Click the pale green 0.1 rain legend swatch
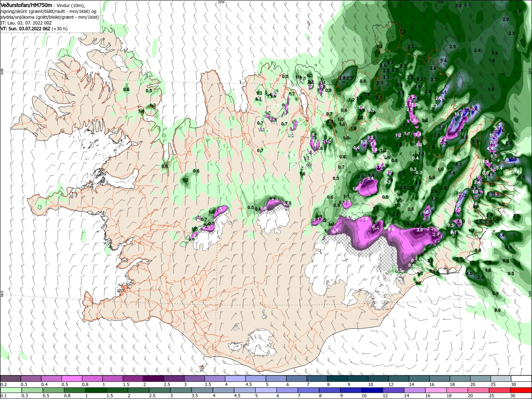Image resolution: width=532 pixels, height=399 pixels. (10, 390)
